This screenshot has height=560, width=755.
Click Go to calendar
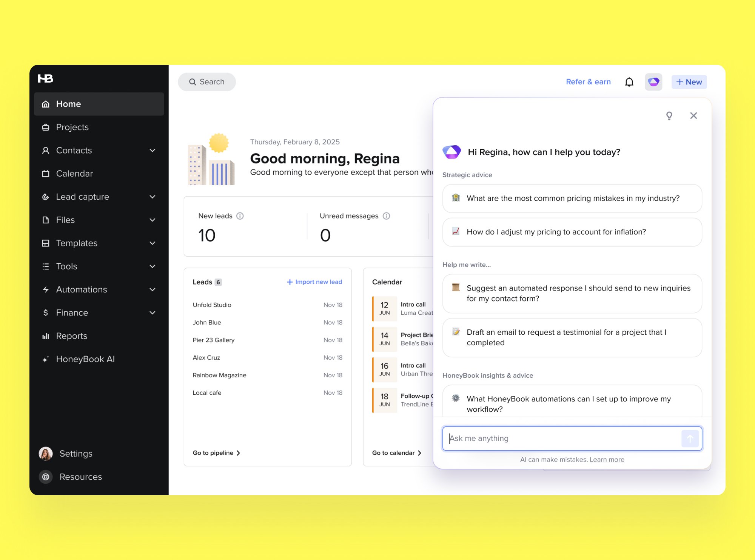point(397,453)
